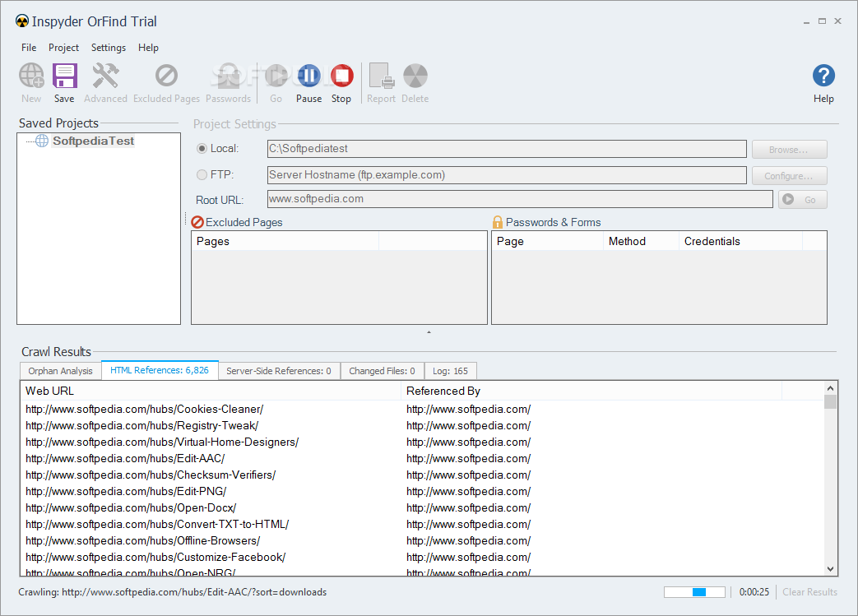Open the Settings menu
The image size is (858, 616).
tap(109, 48)
